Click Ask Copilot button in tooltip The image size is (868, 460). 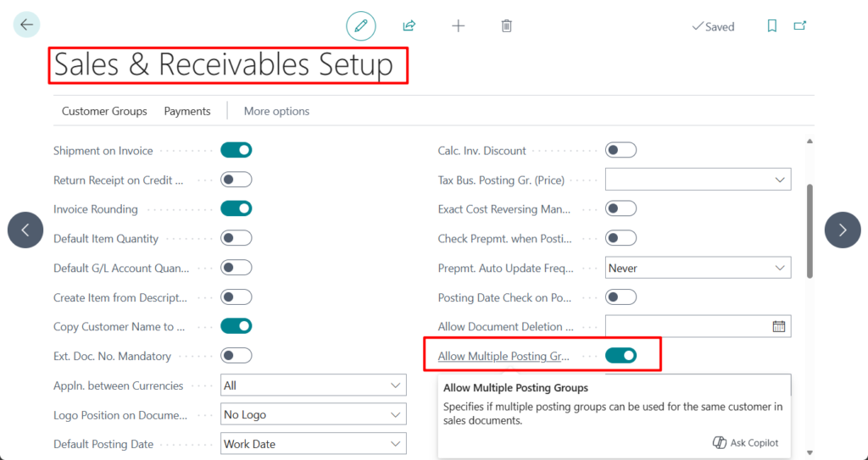coord(746,442)
